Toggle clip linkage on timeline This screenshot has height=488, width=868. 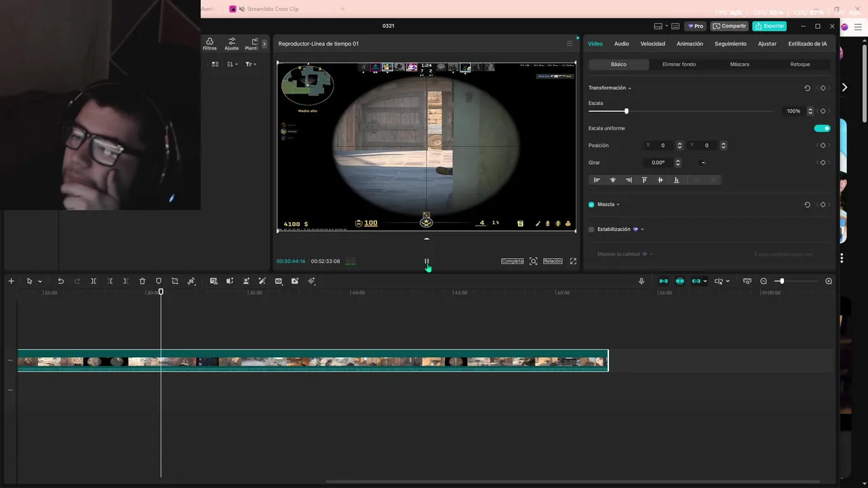tap(696, 281)
